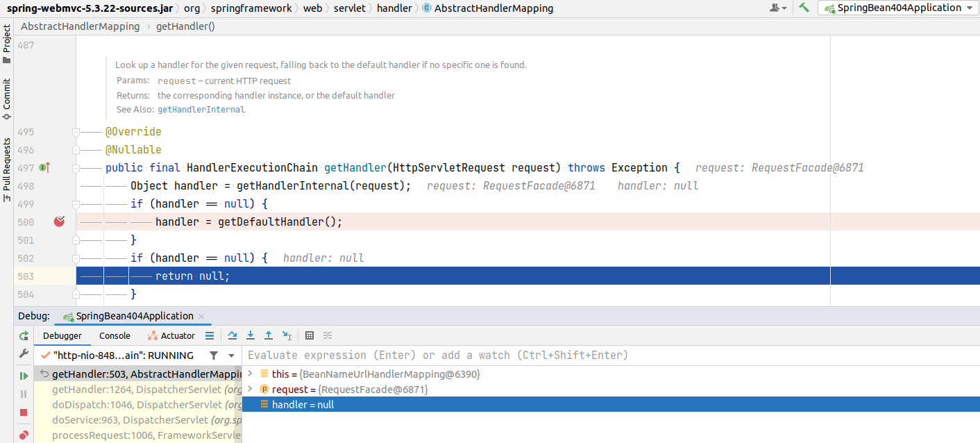Click the Resume Program icon
980x443 pixels.
pos(24,376)
